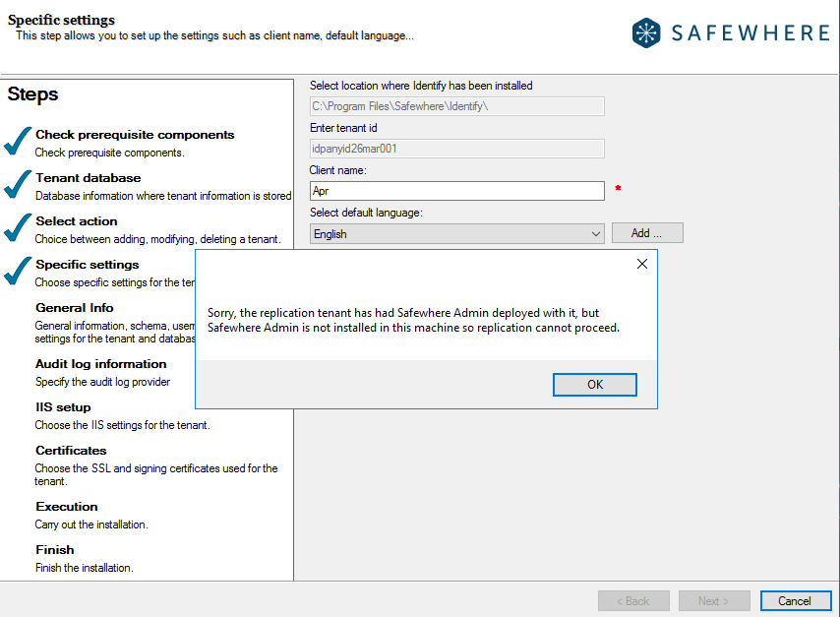
Task: Click the tenant id field
Action: (457, 149)
